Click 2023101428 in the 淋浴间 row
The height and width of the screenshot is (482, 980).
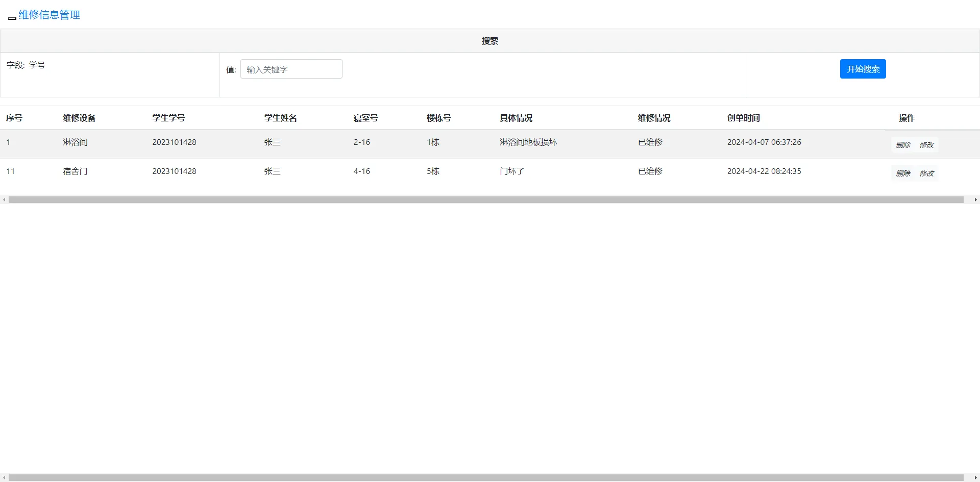[174, 142]
